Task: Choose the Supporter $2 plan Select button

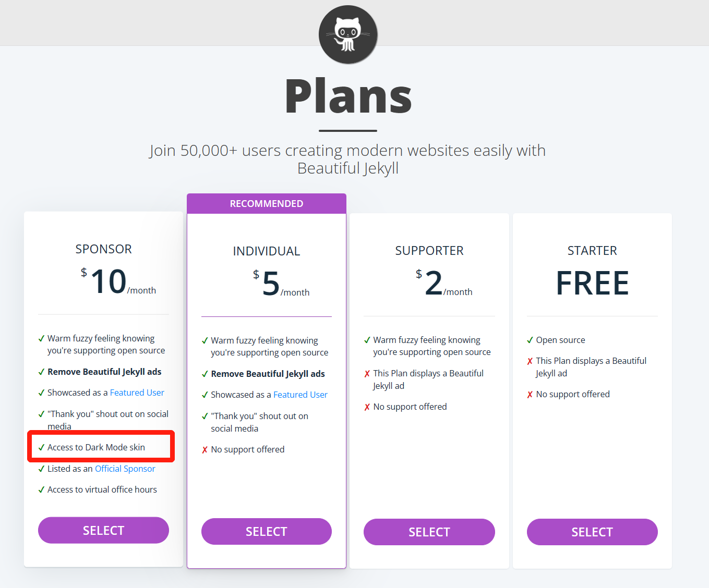Action: (429, 532)
